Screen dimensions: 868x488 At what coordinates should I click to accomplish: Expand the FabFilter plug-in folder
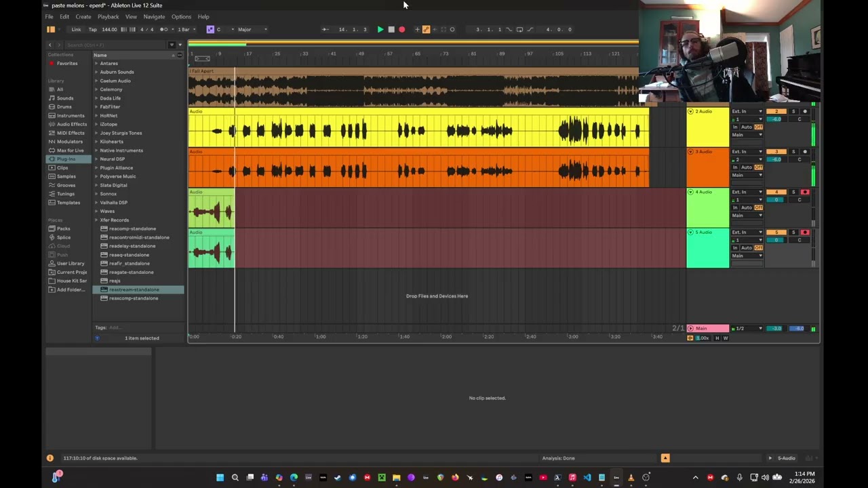pos(96,106)
